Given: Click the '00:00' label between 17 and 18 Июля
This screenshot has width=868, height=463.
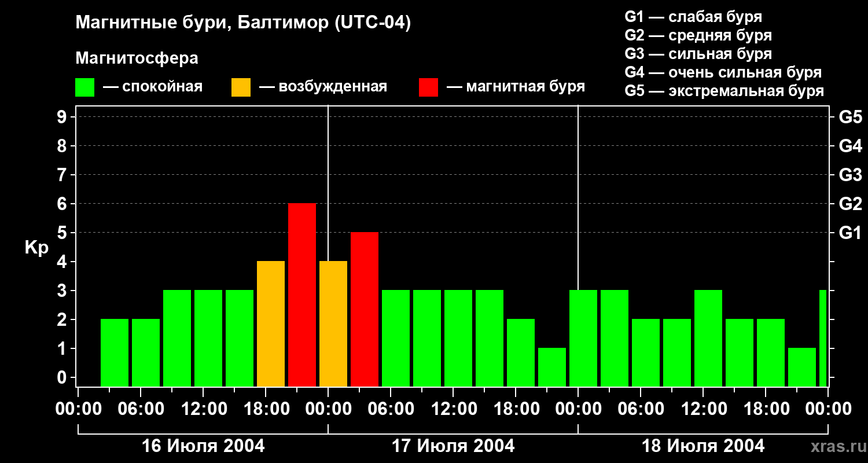Looking at the screenshot, I should click(578, 409).
